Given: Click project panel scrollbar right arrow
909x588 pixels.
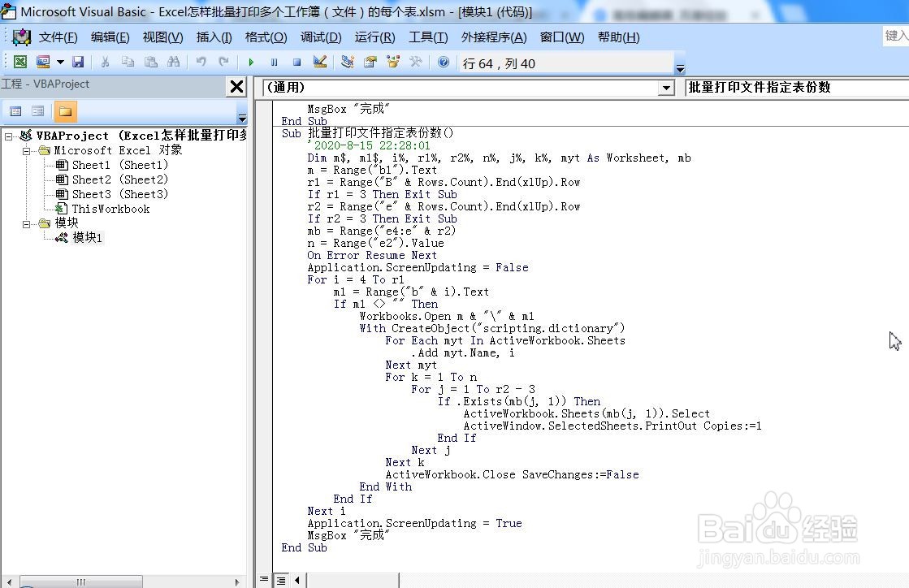Looking at the screenshot, I should (237, 582).
